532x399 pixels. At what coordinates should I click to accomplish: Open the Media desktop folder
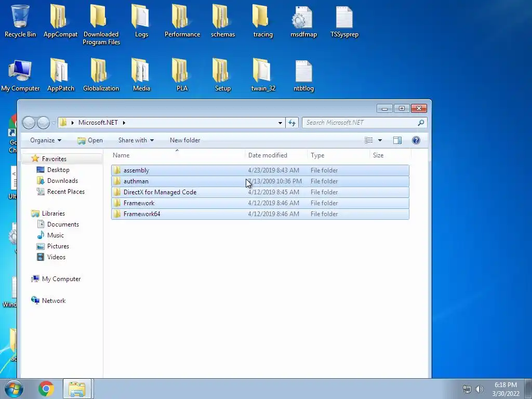141,75
